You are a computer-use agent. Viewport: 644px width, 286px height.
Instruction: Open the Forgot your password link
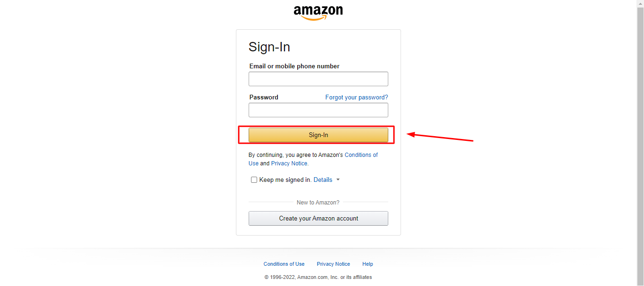pyautogui.click(x=356, y=97)
